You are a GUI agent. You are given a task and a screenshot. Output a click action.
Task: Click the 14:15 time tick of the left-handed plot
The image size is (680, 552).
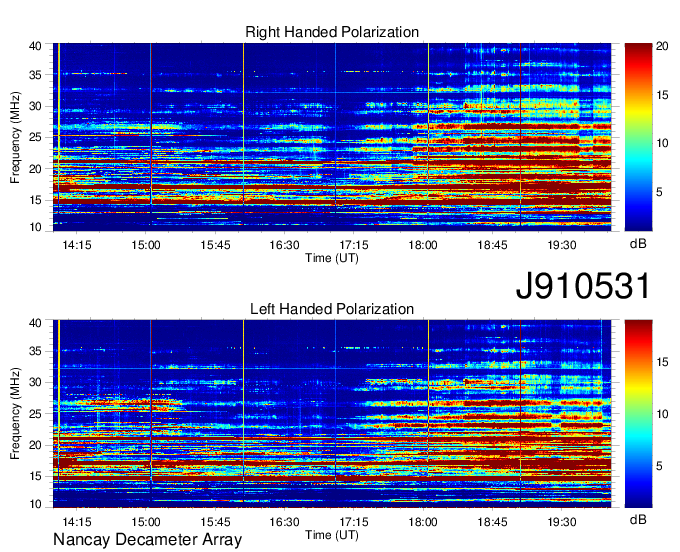tap(77, 522)
